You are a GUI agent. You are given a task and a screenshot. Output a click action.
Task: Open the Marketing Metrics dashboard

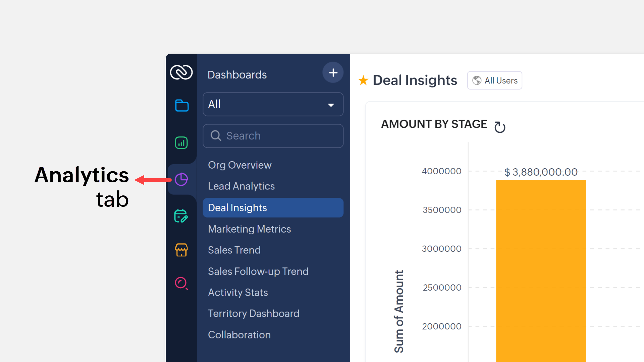(249, 229)
